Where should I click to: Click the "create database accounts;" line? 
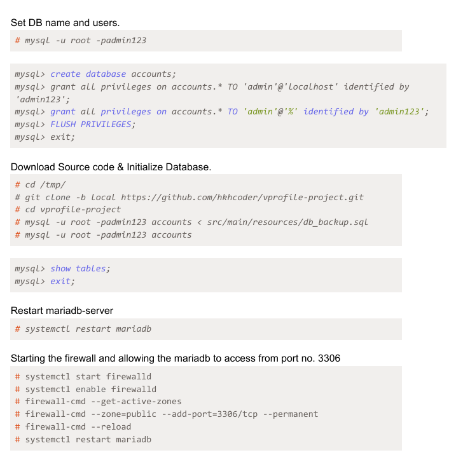[x=95, y=74]
